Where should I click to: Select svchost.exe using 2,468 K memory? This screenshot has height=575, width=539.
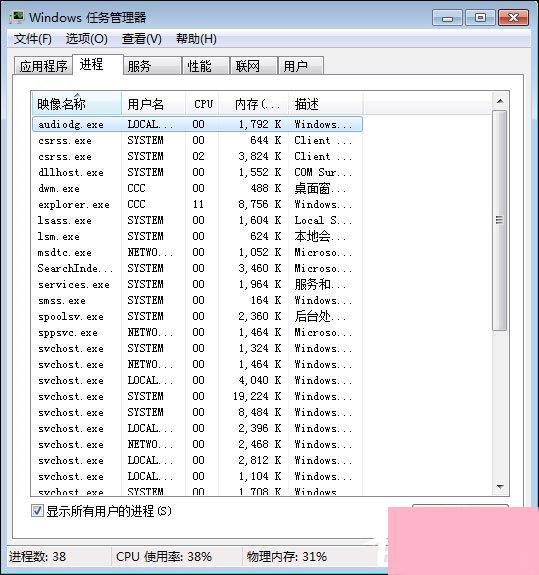[197, 444]
